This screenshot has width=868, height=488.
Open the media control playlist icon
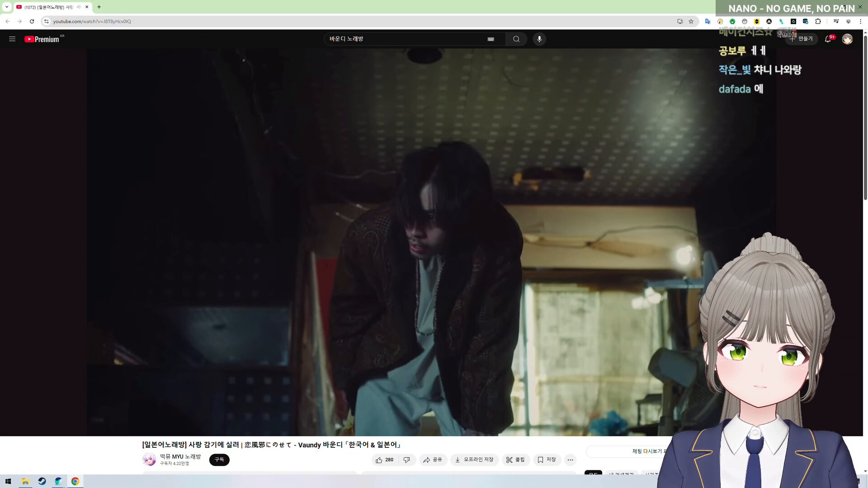point(836,21)
